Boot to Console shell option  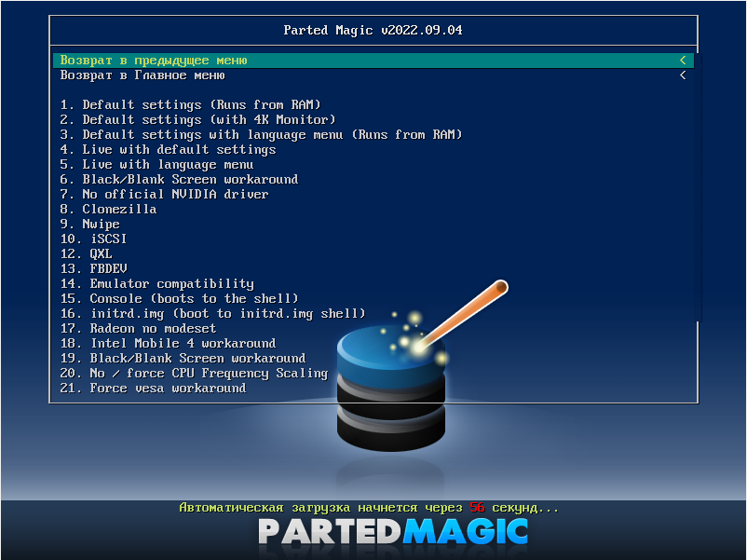pyautogui.click(x=179, y=299)
